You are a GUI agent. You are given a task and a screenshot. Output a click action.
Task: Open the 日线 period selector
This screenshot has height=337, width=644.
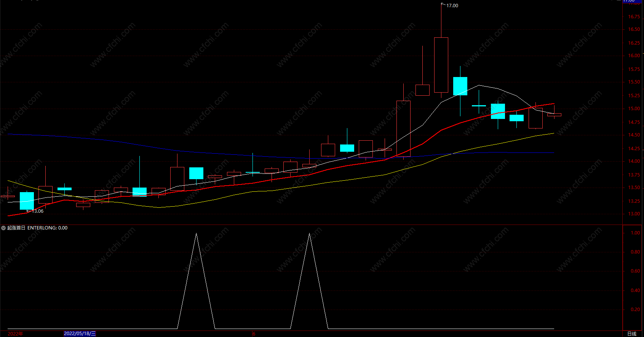pos(632,334)
